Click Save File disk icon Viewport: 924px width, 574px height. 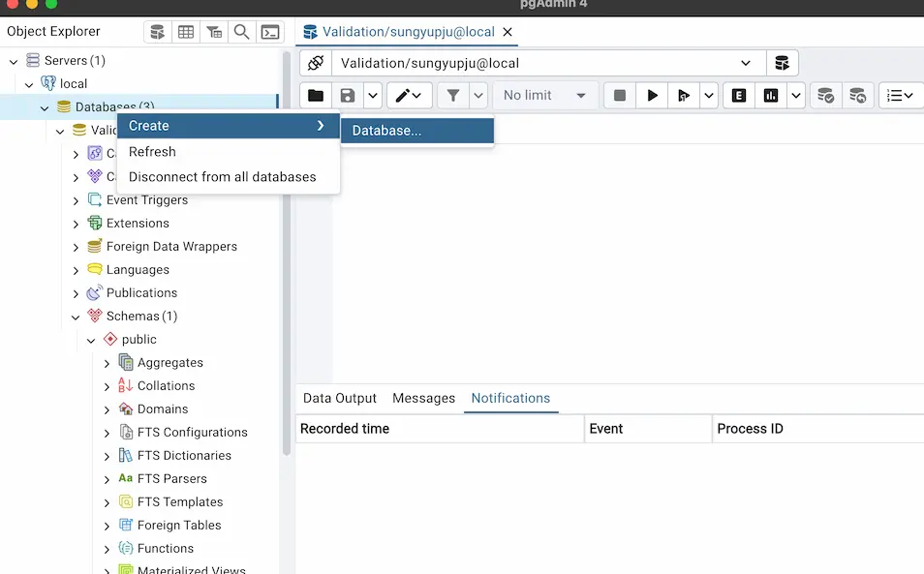(x=348, y=96)
